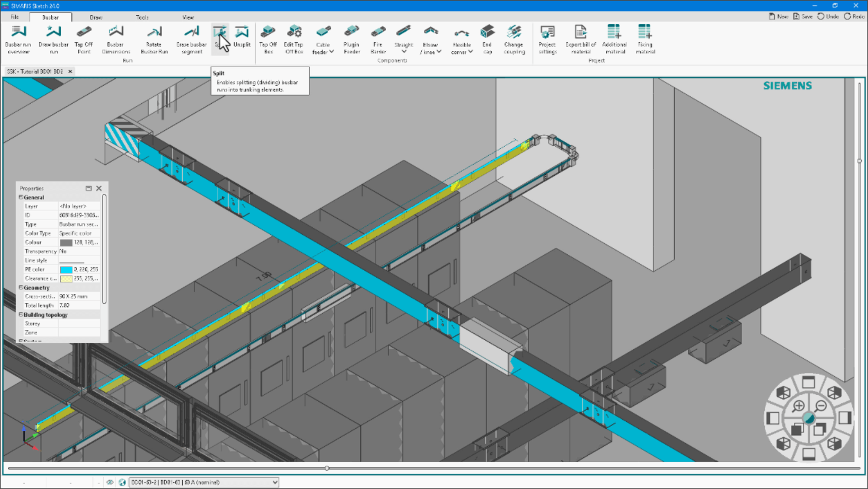Activate the Erase busbar segment tool
The width and height of the screenshot is (868, 489).
pos(191,39)
